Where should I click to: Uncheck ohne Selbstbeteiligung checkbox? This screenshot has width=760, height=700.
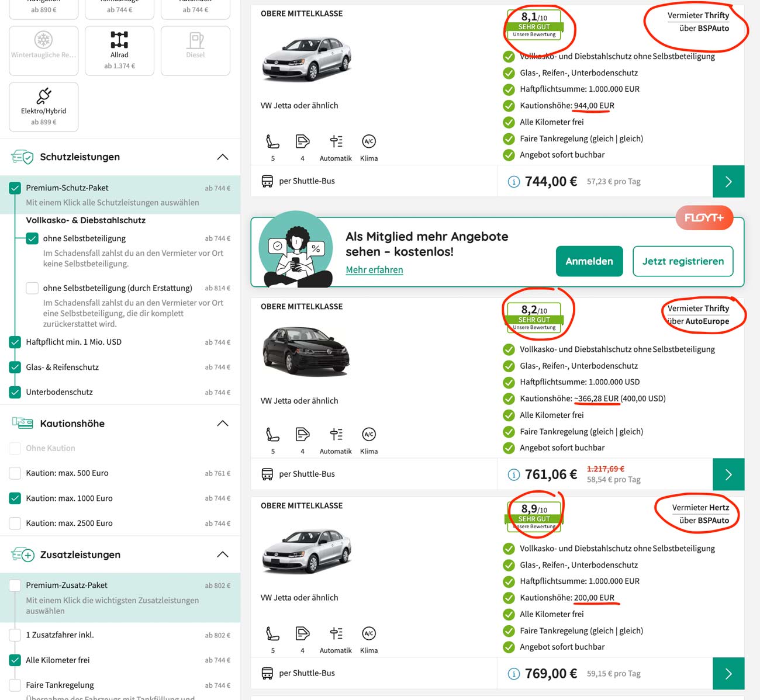(x=32, y=238)
